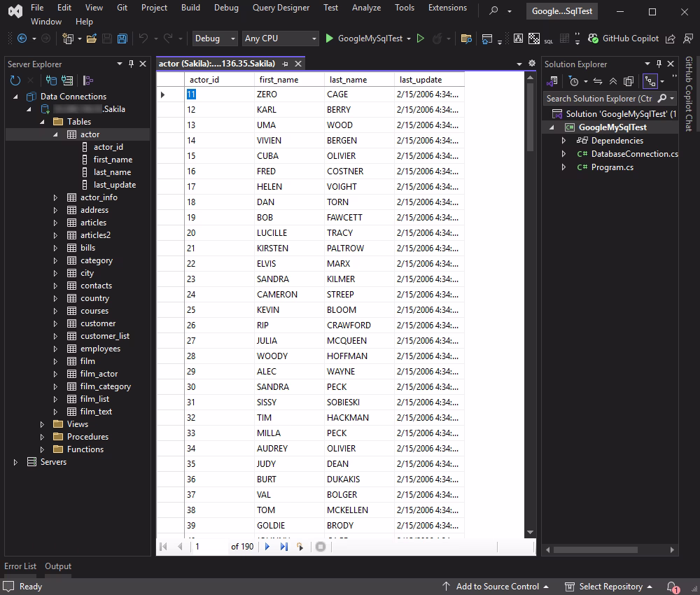This screenshot has width=700, height=595.
Task: Open the Any CPU platform dropdown
Action: click(x=280, y=38)
